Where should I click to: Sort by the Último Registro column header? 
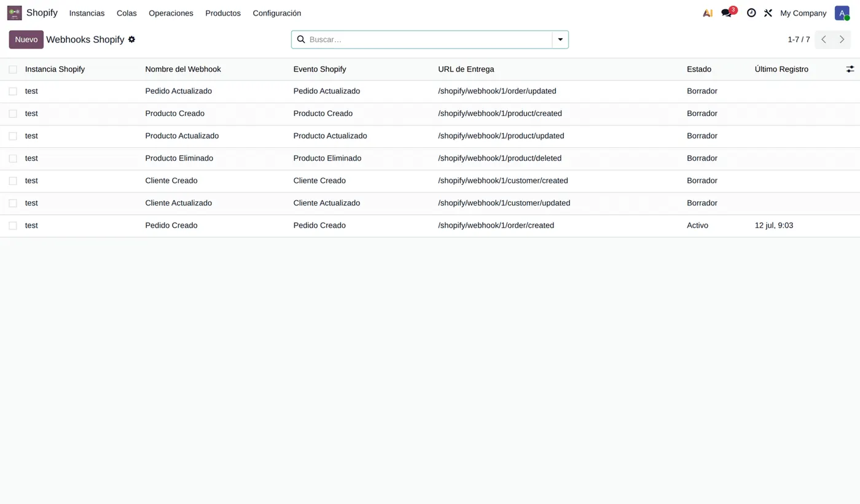(781, 69)
